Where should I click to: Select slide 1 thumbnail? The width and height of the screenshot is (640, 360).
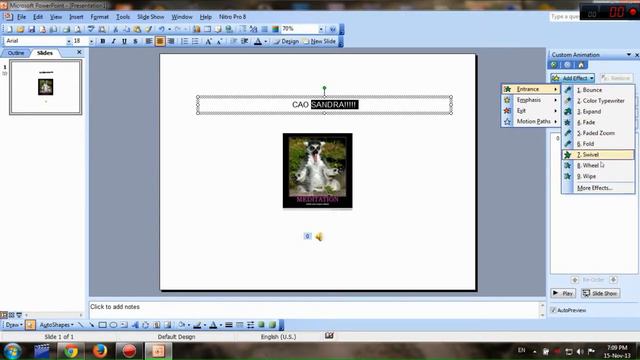[x=46, y=87]
